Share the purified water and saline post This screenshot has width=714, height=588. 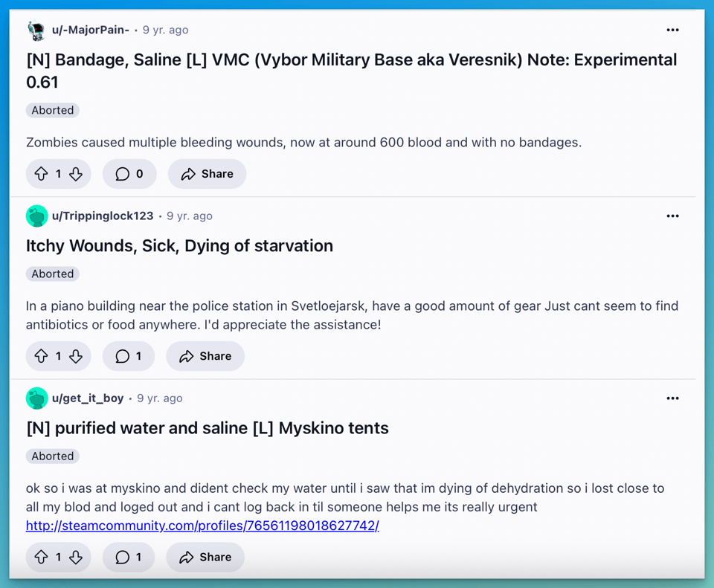[205, 557]
